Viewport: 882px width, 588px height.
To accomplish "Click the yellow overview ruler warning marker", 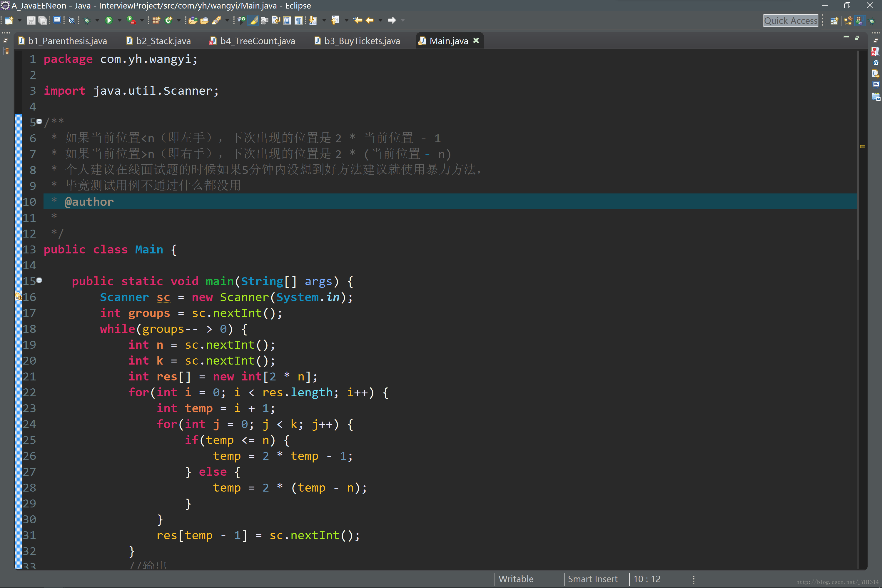I will coord(863,147).
